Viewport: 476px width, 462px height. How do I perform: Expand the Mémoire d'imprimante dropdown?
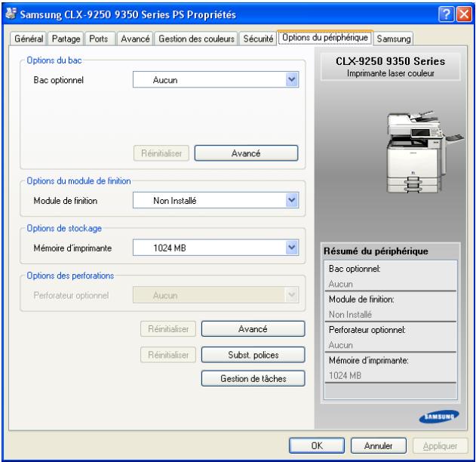tap(216, 248)
